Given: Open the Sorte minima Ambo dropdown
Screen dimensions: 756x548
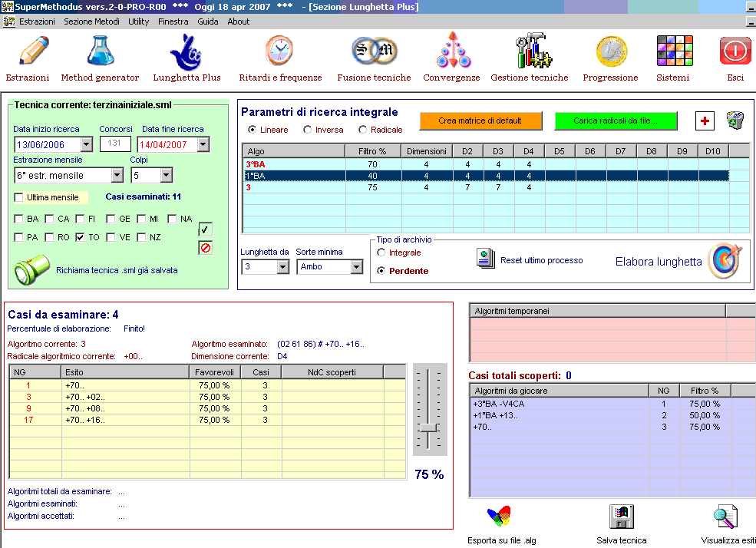Looking at the screenshot, I should pyautogui.click(x=356, y=266).
